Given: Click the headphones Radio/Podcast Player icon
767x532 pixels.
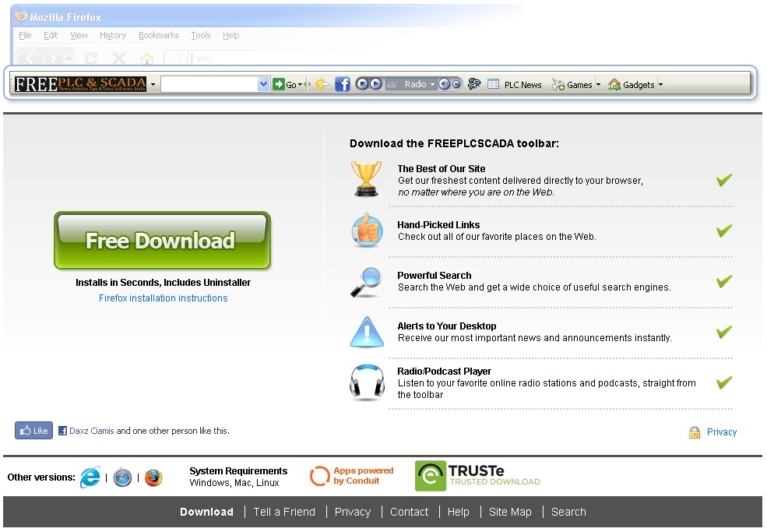Looking at the screenshot, I should 367,382.
